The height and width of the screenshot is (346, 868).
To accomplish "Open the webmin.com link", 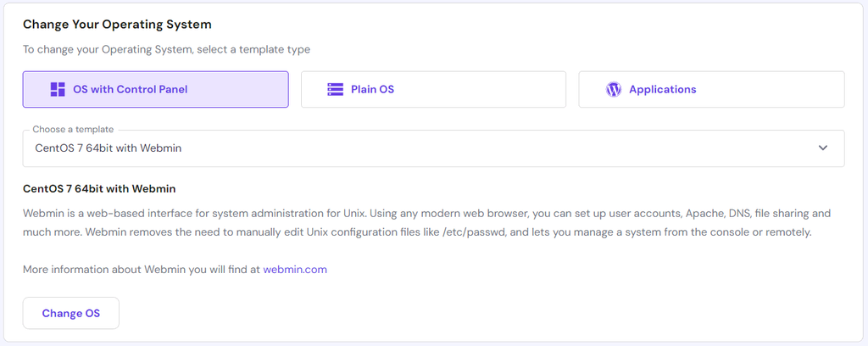I will click(x=295, y=270).
